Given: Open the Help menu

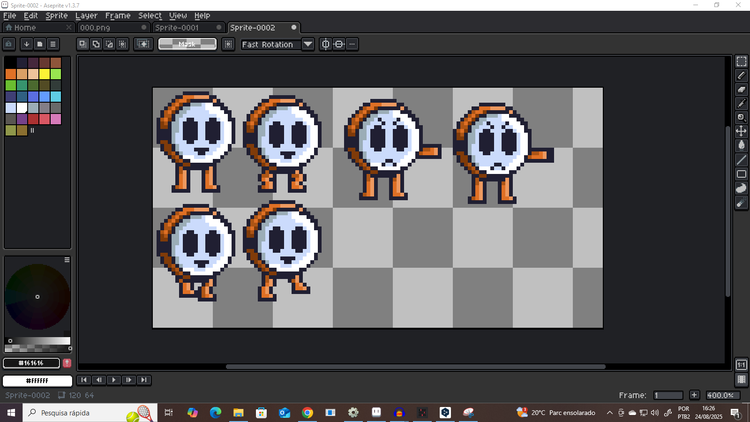Looking at the screenshot, I should click(202, 15).
